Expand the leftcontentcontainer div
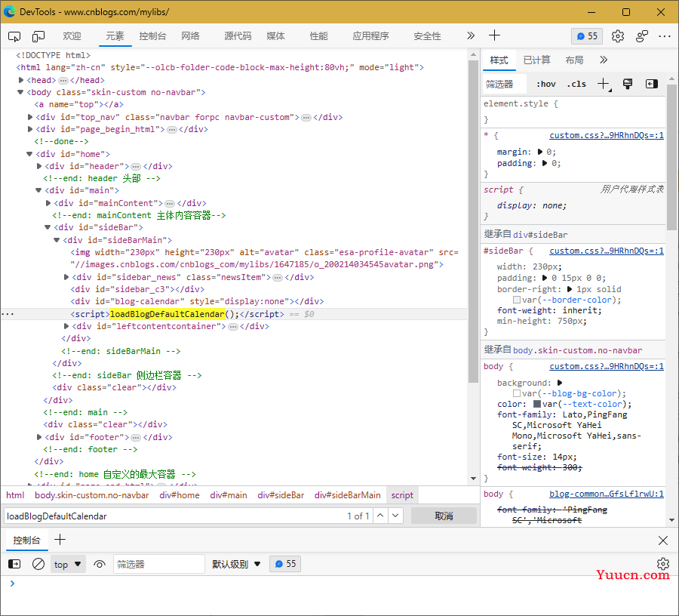Image resolution: width=679 pixels, height=616 pixels. click(x=66, y=326)
